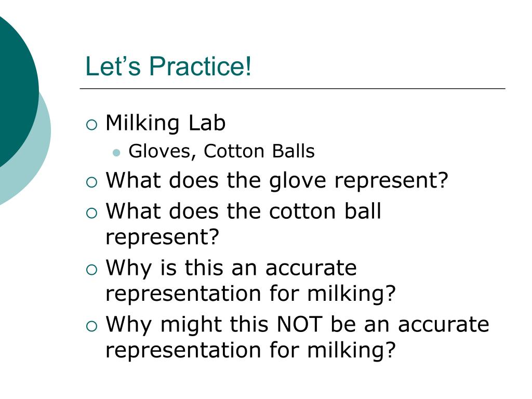Select the "Milking Lab" bullet text

165,123
